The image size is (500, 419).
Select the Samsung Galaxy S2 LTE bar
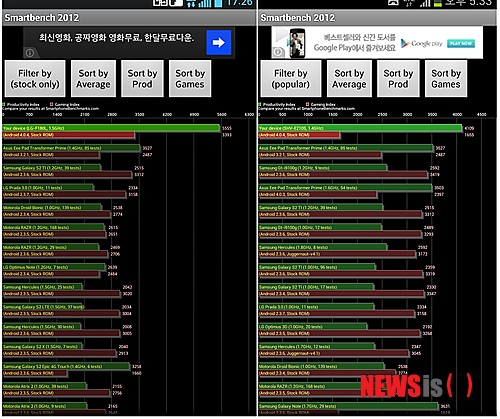tap(43, 307)
